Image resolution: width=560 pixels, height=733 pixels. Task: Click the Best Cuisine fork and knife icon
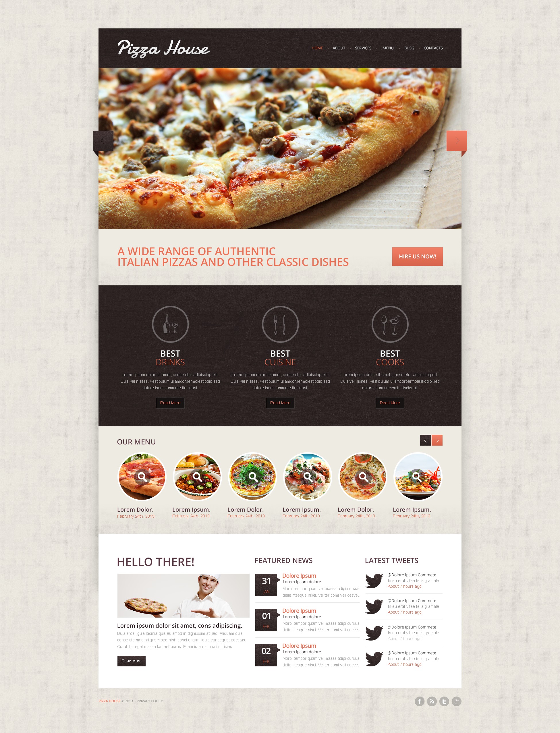coord(279,324)
